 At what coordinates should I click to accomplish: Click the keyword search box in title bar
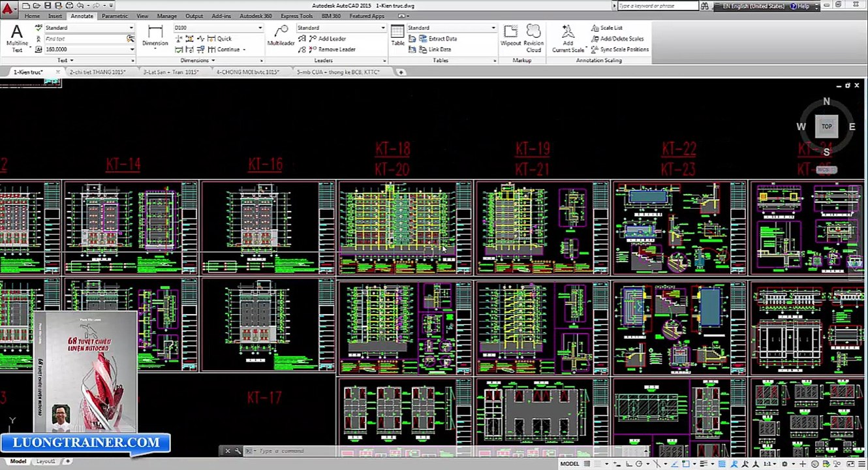(658, 6)
